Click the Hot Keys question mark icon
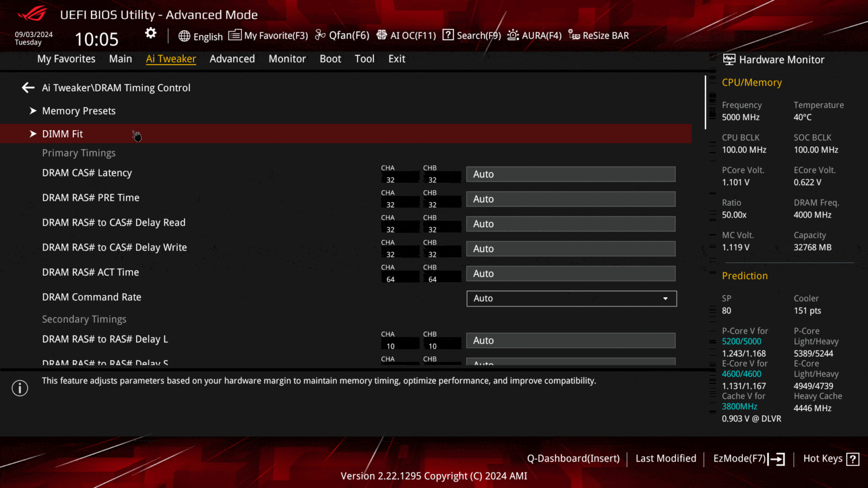The height and width of the screenshot is (488, 868). click(x=852, y=459)
